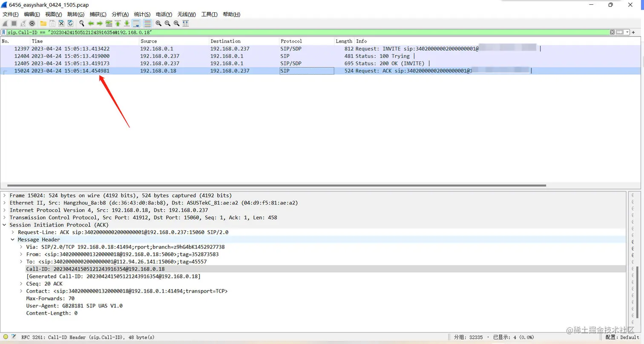Jump to the first packet
Viewport: 644px width, 344px height.
click(118, 23)
